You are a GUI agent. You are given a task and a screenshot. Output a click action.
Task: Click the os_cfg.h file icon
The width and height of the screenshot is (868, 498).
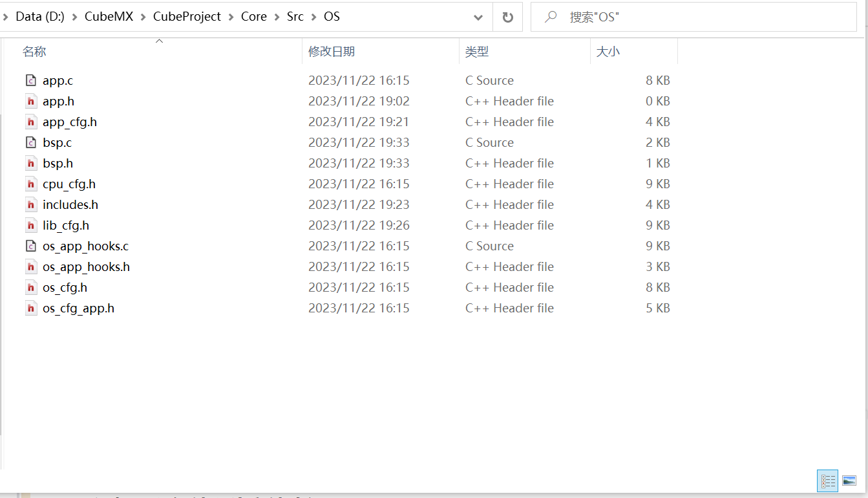point(30,287)
